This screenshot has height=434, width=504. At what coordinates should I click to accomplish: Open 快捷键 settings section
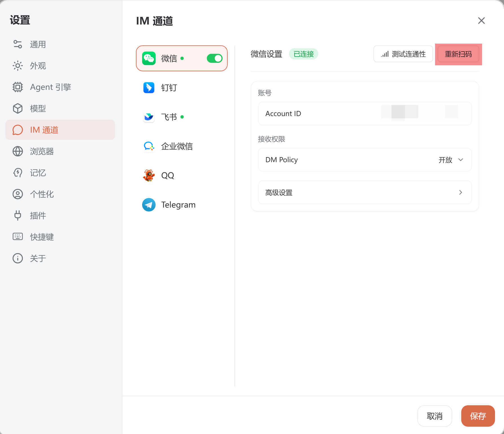(x=60, y=237)
